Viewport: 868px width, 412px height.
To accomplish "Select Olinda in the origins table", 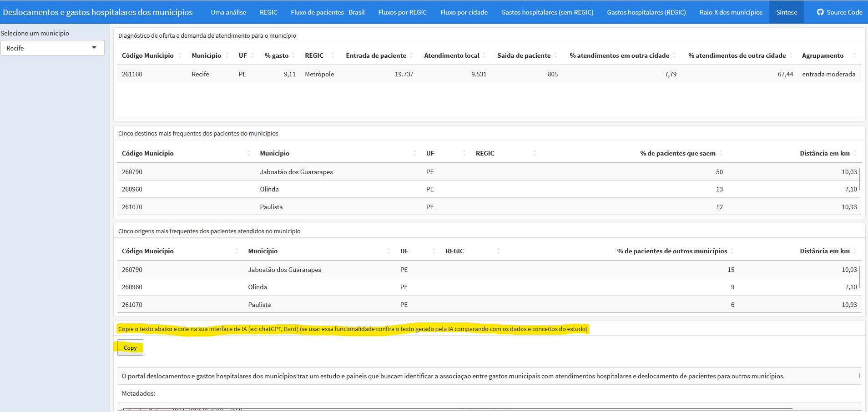I will pyautogui.click(x=257, y=287).
